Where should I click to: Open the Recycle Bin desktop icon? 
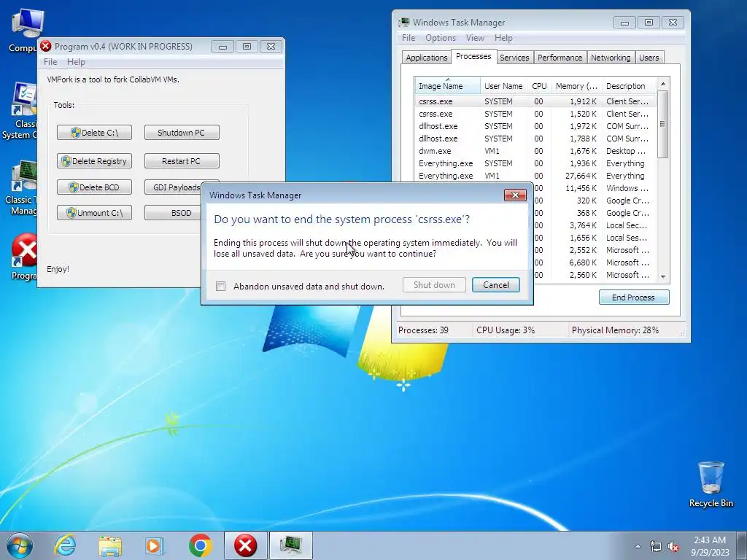click(711, 485)
